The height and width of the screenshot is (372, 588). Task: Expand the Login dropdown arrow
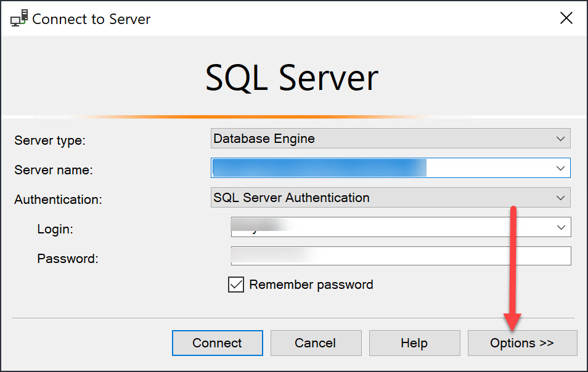tap(561, 227)
